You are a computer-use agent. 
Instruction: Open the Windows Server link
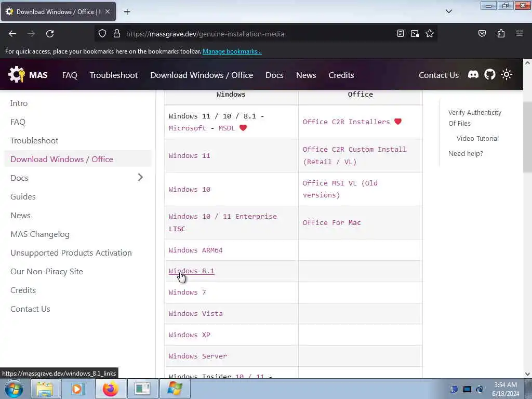click(198, 356)
